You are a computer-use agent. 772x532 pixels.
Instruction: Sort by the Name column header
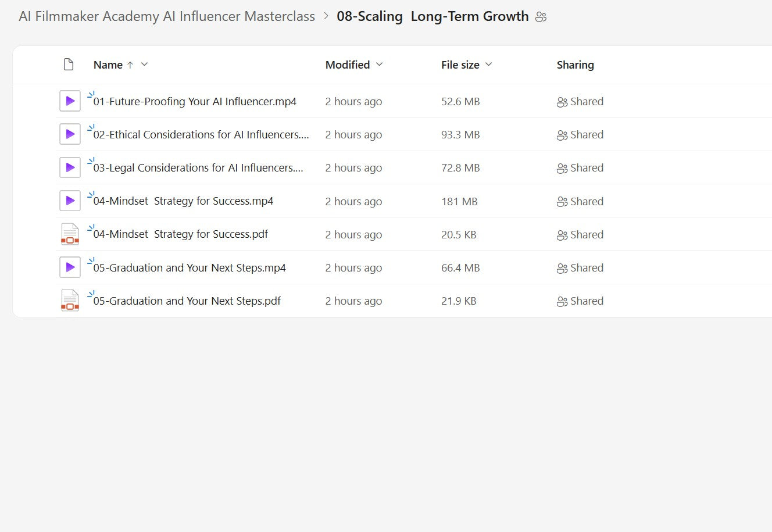coord(108,65)
